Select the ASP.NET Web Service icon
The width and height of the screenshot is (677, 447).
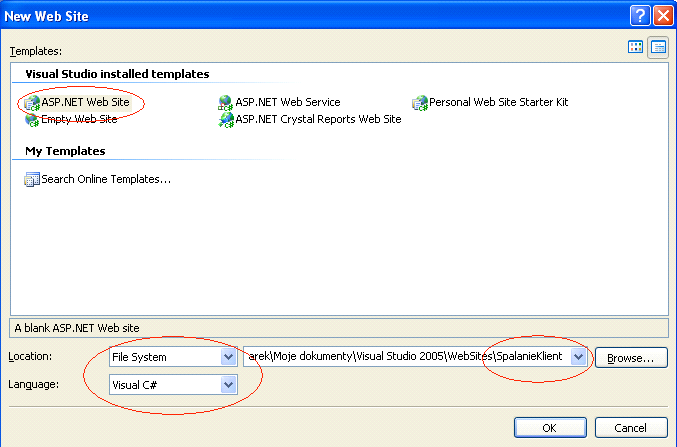pyautogui.click(x=225, y=103)
